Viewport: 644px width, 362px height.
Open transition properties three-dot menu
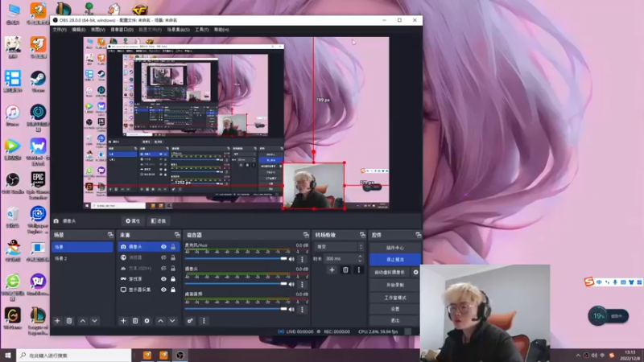click(x=358, y=269)
